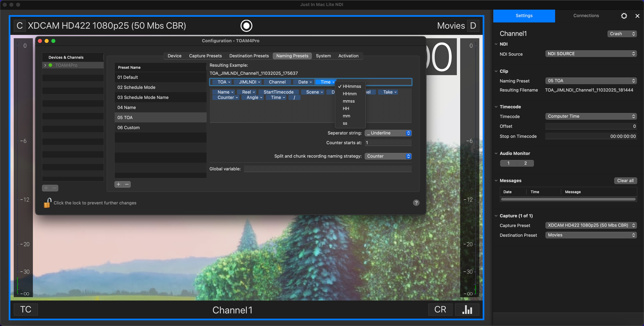644x326 pixels.
Task: Open the split naming strategy dropdown
Action: (388, 156)
